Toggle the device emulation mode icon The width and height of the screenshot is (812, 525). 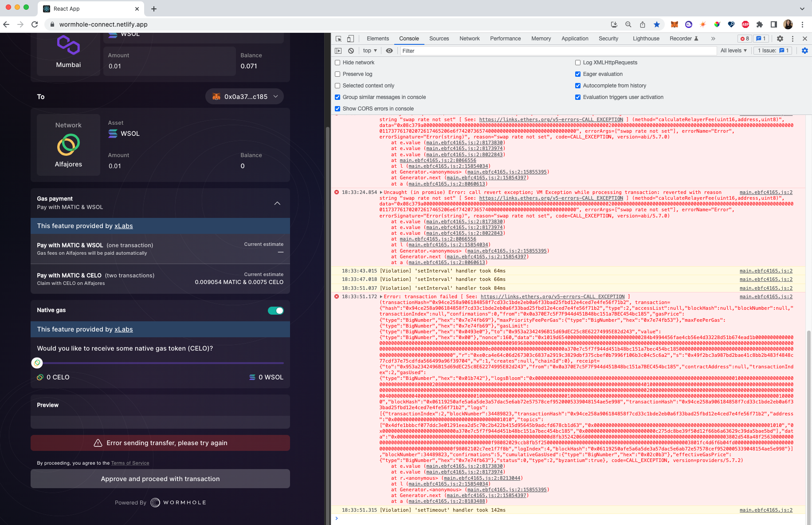tap(350, 39)
